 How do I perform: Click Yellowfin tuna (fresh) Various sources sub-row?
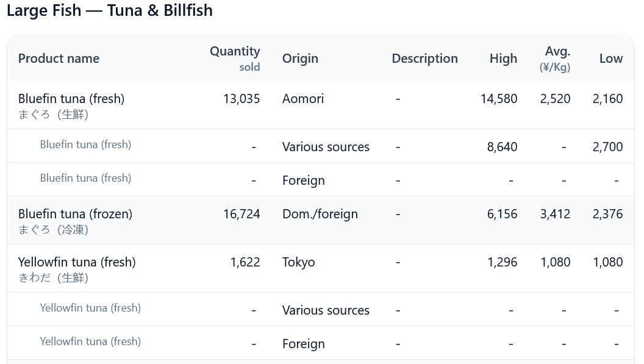coord(321,309)
